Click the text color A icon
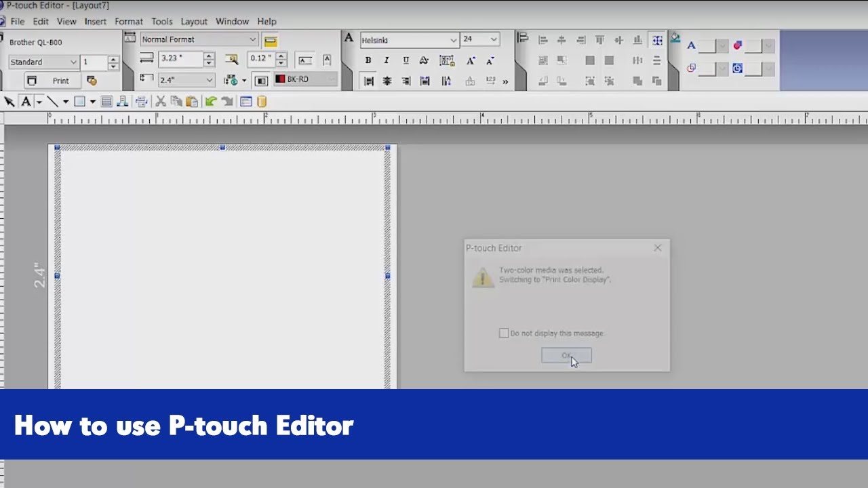The width and height of the screenshot is (868, 488). [x=691, y=46]
